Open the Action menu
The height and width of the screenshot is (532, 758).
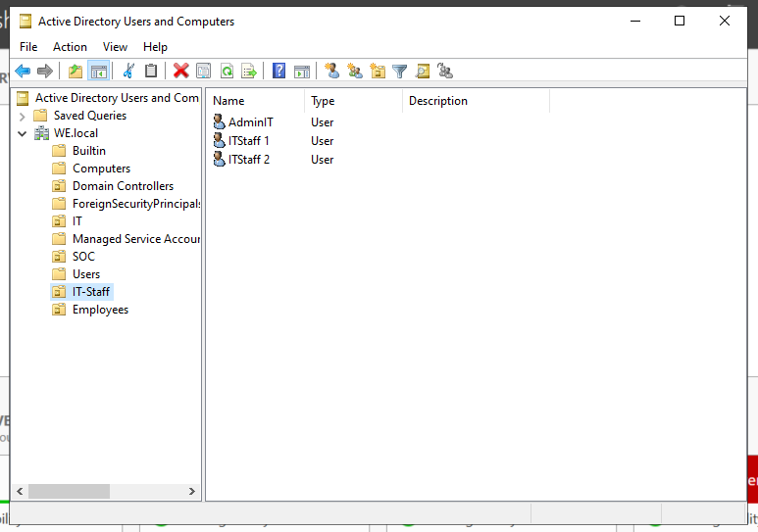70,47
